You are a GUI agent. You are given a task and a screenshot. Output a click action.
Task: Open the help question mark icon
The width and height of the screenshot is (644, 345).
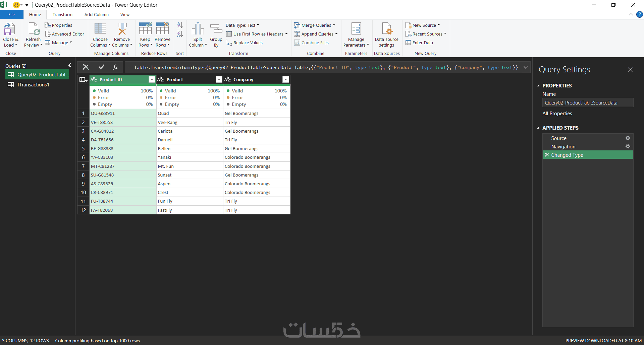coord(640,14)
